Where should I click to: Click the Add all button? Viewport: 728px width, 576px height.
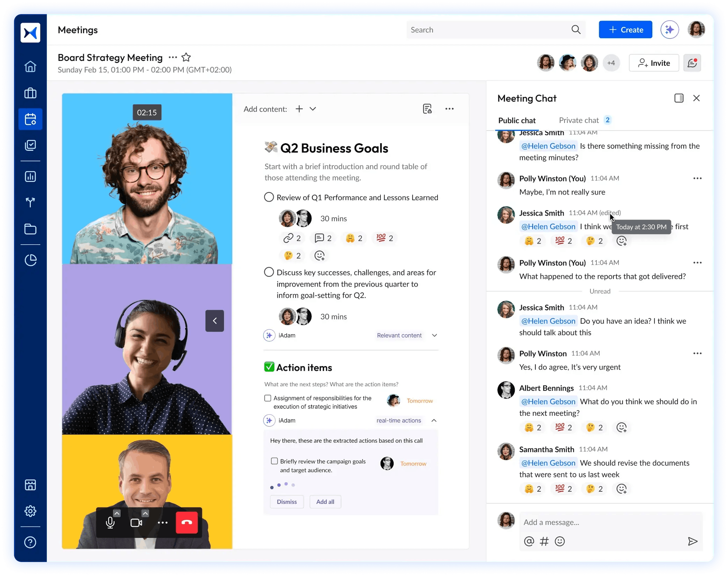[x=325, y=502]
